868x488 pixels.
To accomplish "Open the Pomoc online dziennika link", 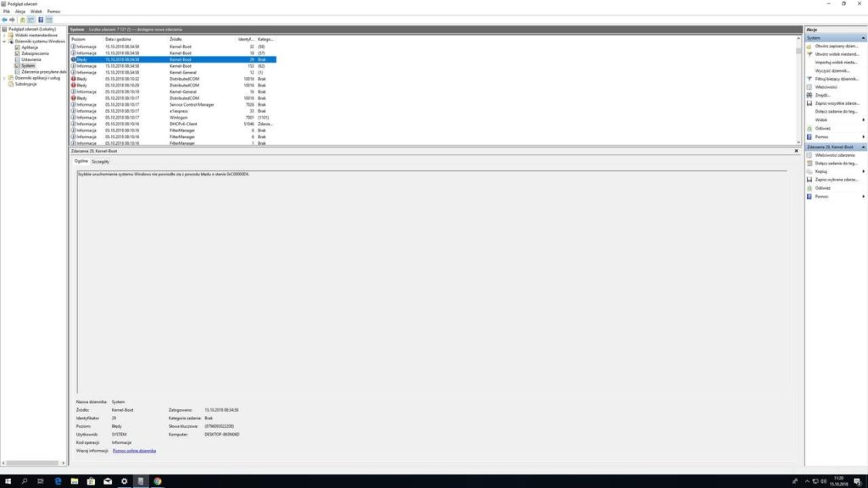I will click(134, 451).
